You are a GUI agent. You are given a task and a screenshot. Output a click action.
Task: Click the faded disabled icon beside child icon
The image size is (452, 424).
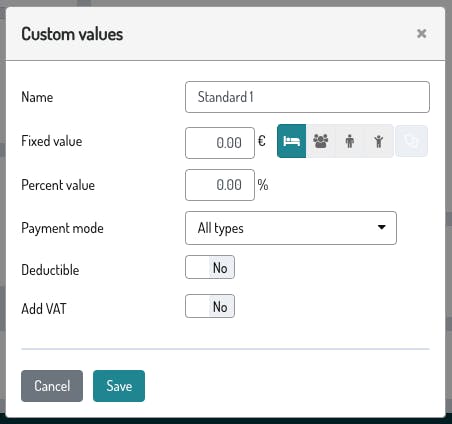pyautogui.click(x=411, y=141)
